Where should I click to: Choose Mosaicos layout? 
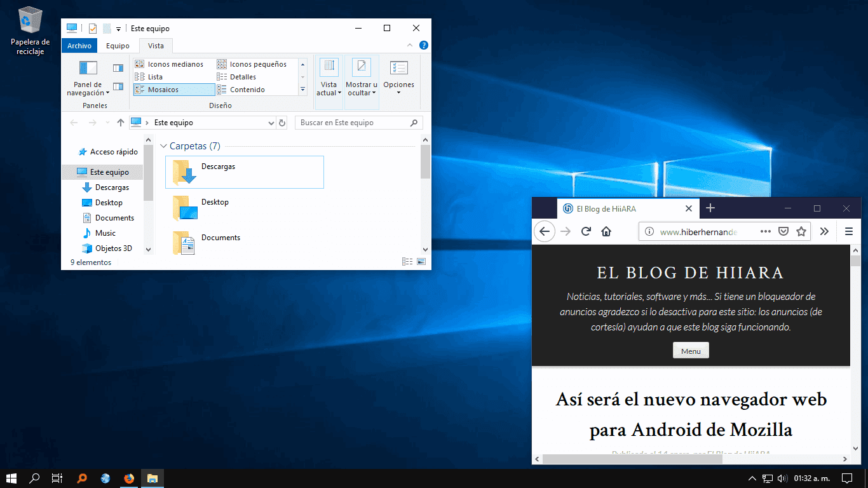[174, 90]
